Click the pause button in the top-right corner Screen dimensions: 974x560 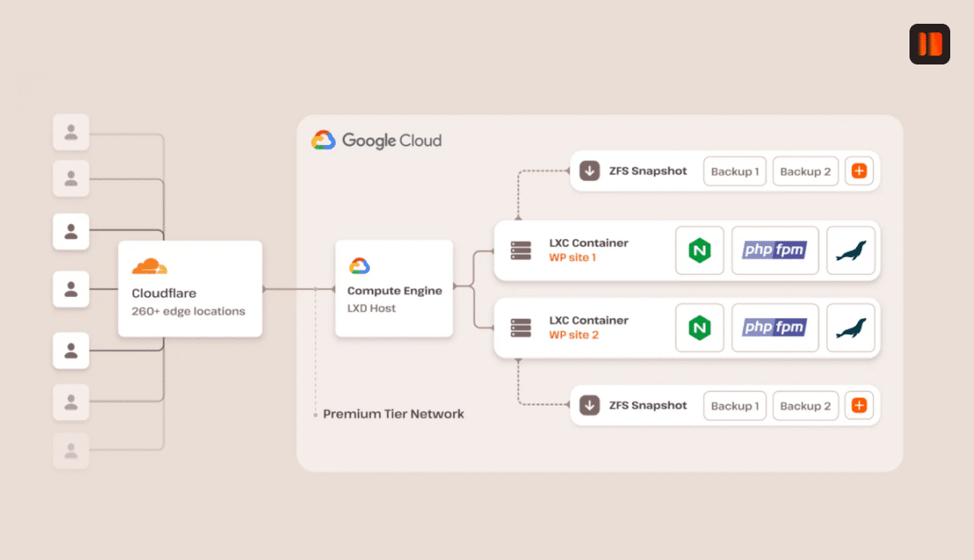929,44
